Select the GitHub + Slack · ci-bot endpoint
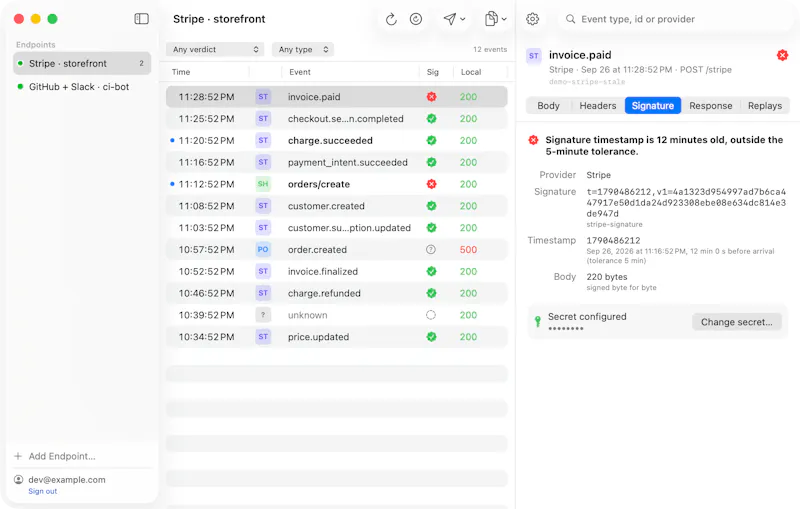The image size is (800, 509). coord(82,87)
